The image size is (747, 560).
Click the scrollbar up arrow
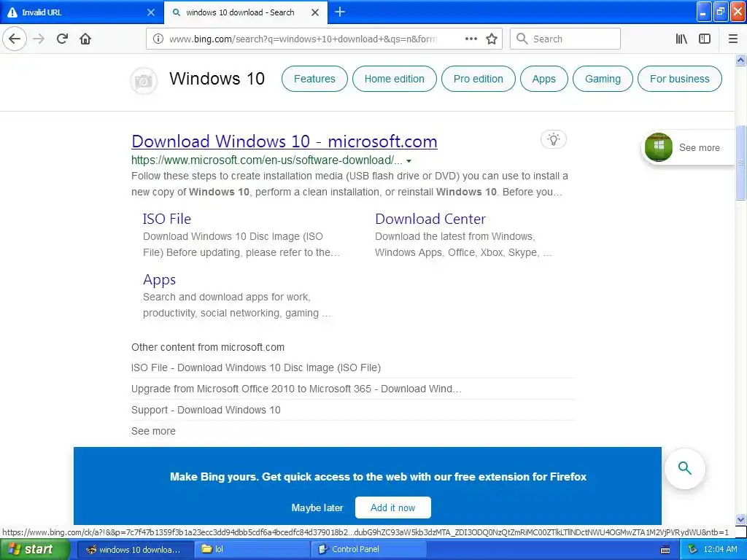(740, 60)
